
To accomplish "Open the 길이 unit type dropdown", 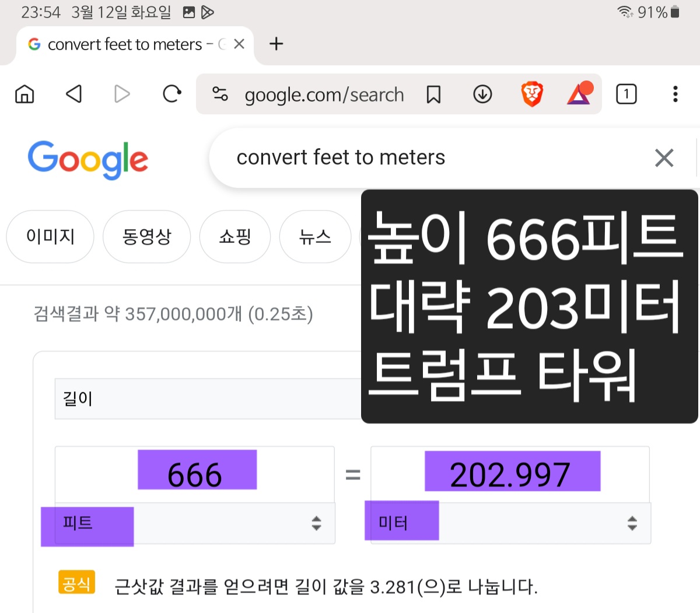I will click(x=208, y=399).
